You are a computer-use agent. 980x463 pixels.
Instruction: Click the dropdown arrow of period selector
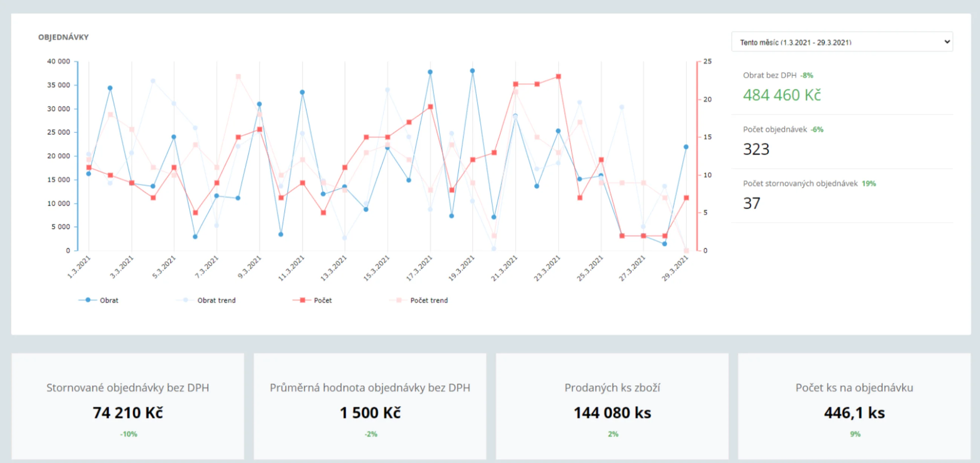point(947,42)
